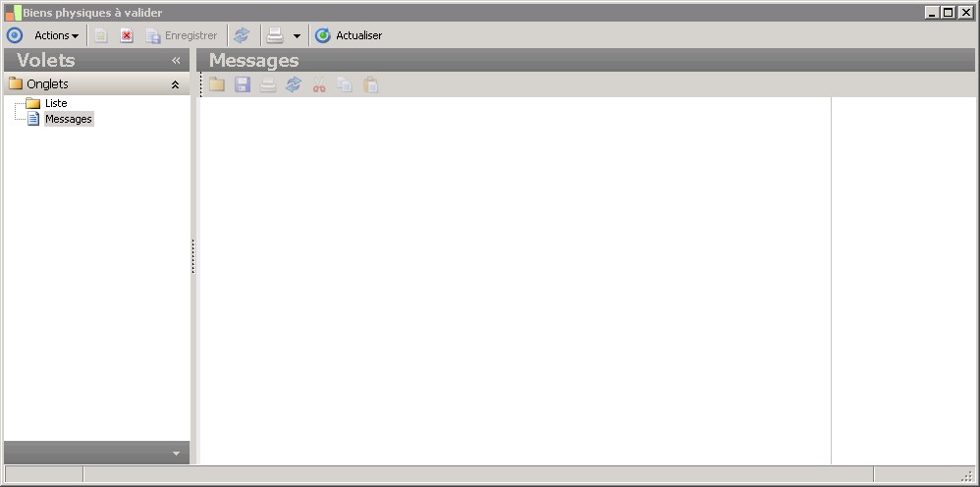Image resolution: width=980 pixels, height=487 pixels.
Task: Open the Actions dropdown menu
Action: click(56, 35)
